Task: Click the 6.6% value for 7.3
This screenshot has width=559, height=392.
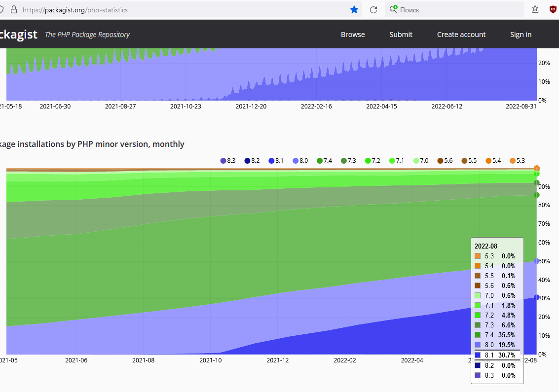Action: pyautogui.click(x=509, y=325)
